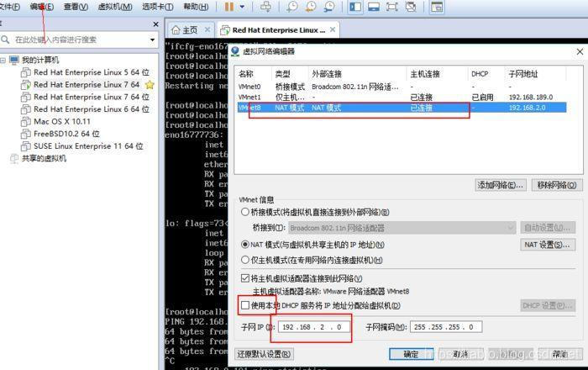Take a snapshot using clock-plus icon
Viewport: 588px width, 370px height.
(x=291, y=7)
